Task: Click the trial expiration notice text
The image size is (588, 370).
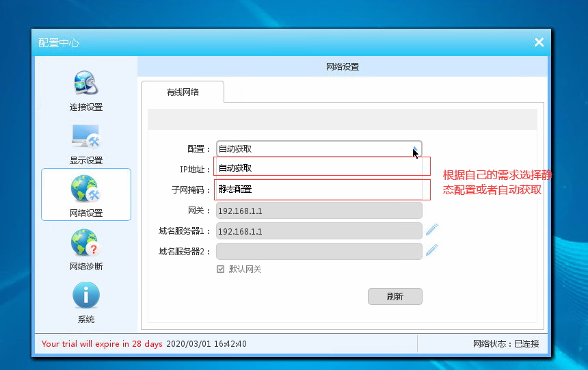Action: [102, 344]
